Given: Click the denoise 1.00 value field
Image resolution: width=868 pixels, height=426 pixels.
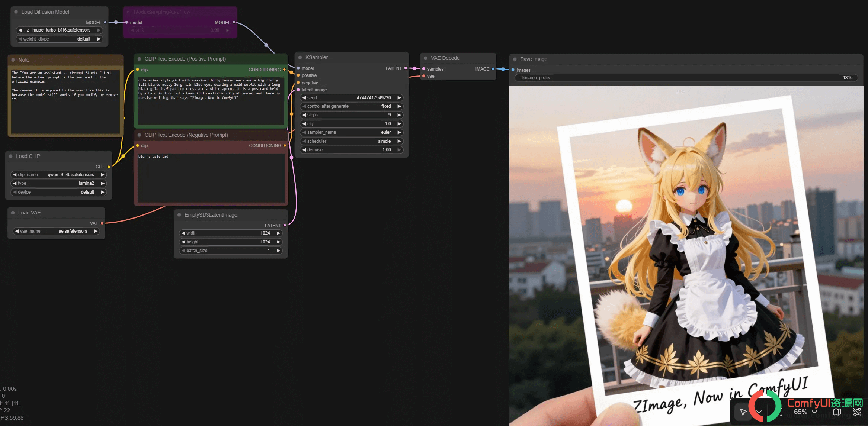Looking at the screenshot, I should 352,150.
